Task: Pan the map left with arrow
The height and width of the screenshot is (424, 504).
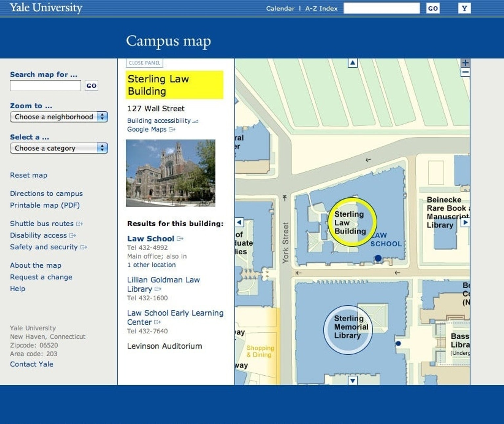Action: tap(240, 222)
